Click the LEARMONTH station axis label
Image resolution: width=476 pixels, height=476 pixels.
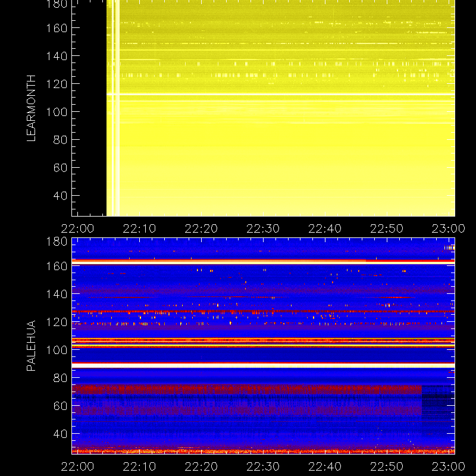32,108
